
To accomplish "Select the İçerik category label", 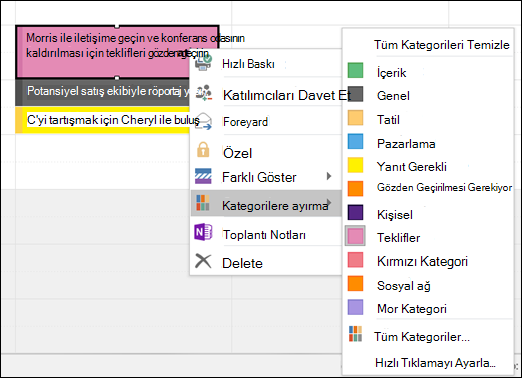I will [x=392, y=72].
